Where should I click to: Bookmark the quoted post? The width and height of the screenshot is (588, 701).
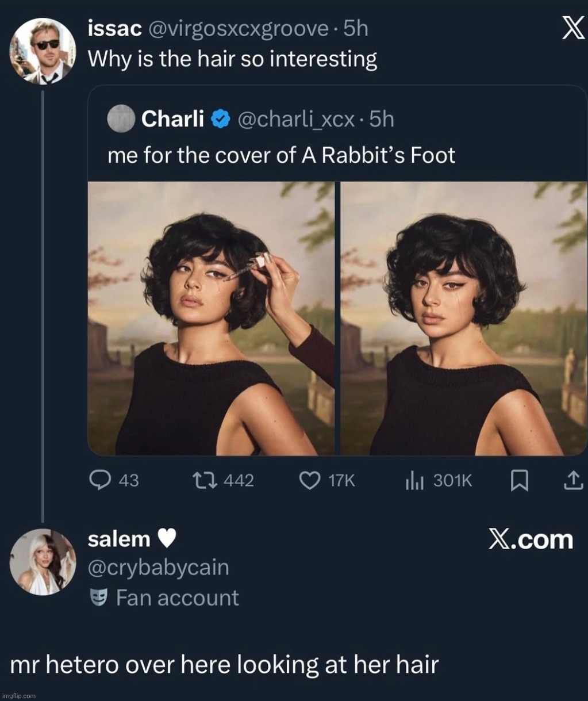(x=519, y=480)
